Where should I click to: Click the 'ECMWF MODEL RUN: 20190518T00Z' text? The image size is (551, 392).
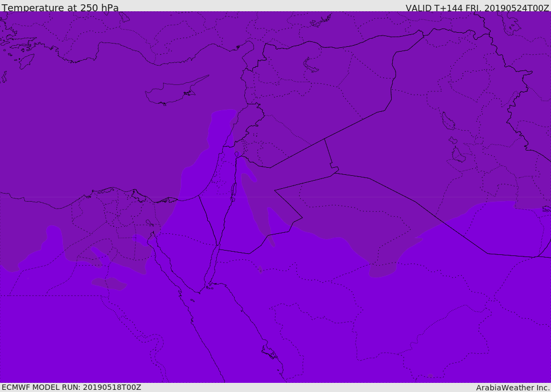point(72,387)
